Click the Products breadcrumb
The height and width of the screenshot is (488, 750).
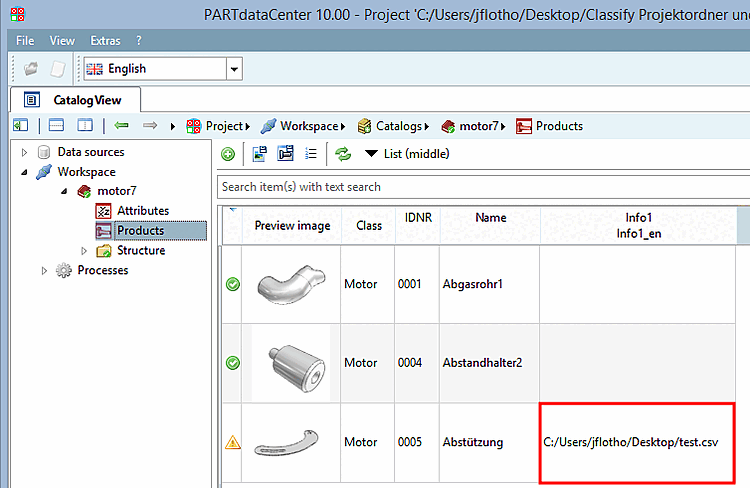550,126
